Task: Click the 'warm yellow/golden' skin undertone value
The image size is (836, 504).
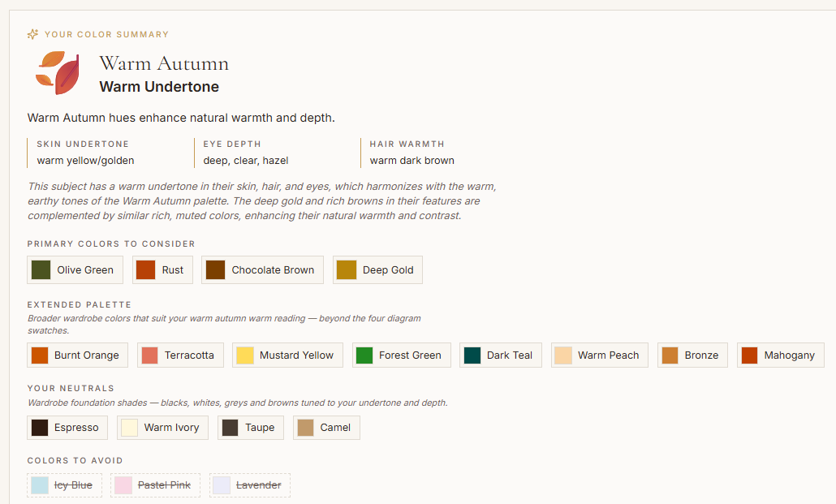Action: pyautogui.click(x=85, y=161)
